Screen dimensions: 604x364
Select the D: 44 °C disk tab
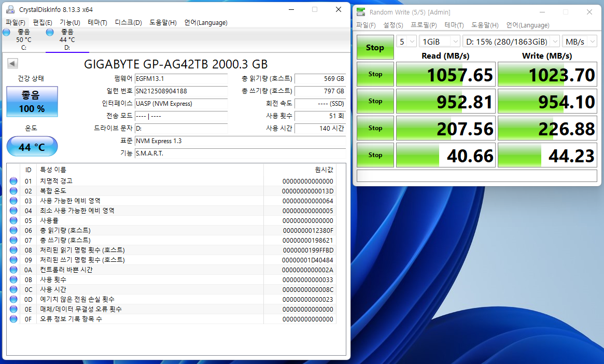(x=67, y=40)
